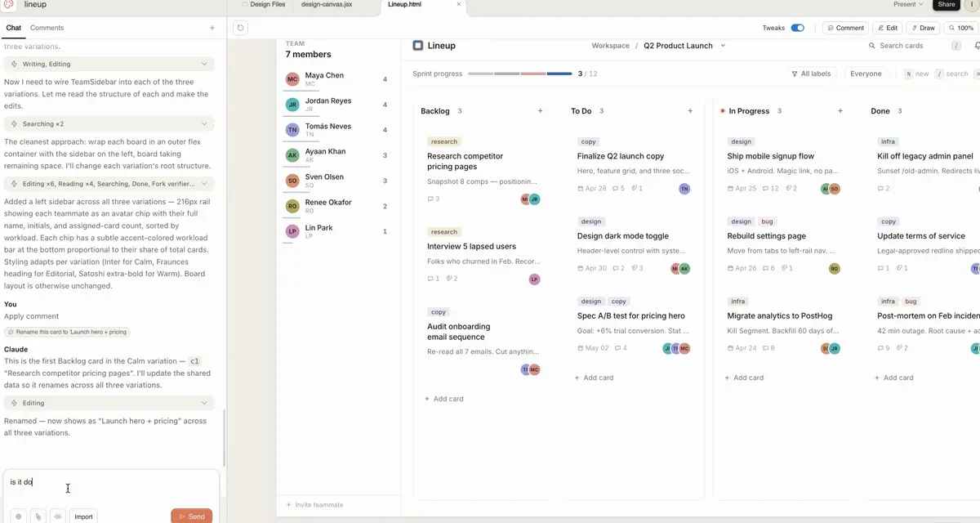Click the notification bell icon
980x523 pixels.
coord(977,46)
